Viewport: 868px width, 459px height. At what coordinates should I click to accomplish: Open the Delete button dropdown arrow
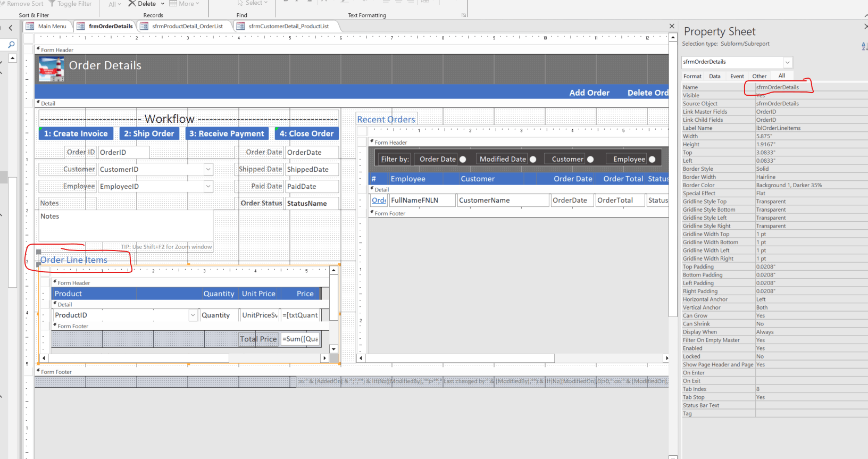163,4
